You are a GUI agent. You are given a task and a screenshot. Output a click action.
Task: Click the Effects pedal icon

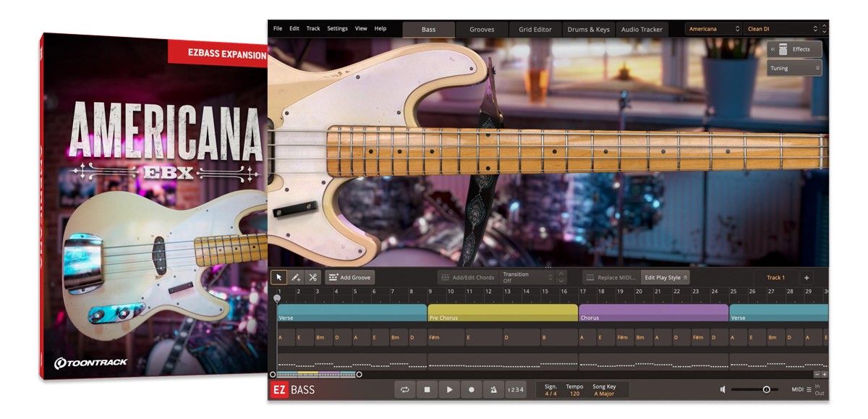pos(783,49)
